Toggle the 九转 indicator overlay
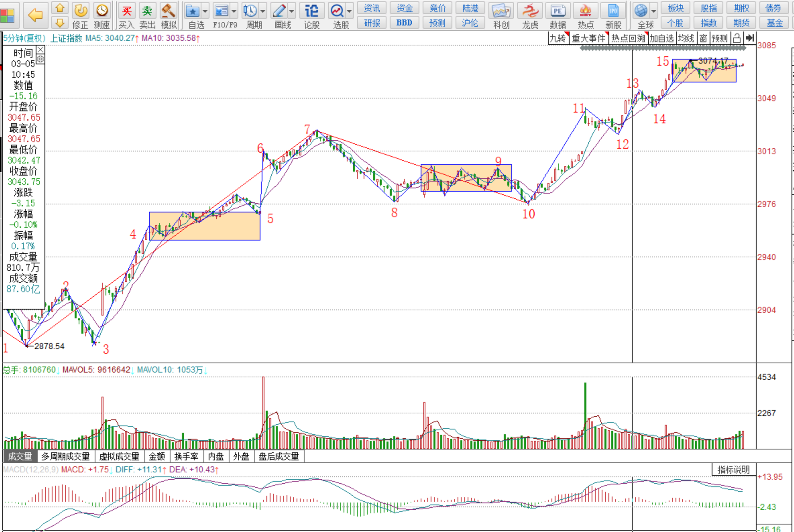This screenshot has width=794, height=532. 558,38
